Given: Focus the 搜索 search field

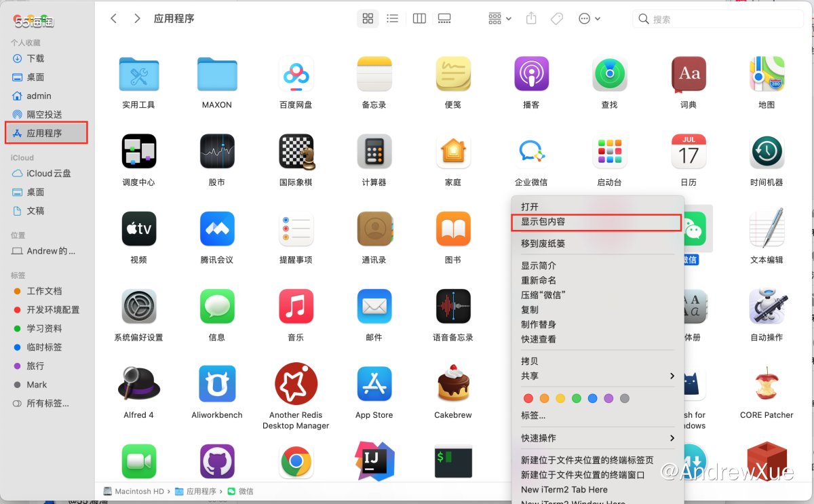Looking at the screenshot, I should pyautogui.click(x=718, y=19).
